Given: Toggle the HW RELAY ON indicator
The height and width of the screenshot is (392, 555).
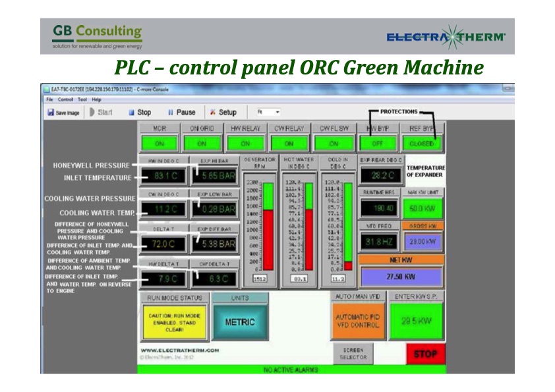Looking at the screenshot, I should [x=245, y=144].
